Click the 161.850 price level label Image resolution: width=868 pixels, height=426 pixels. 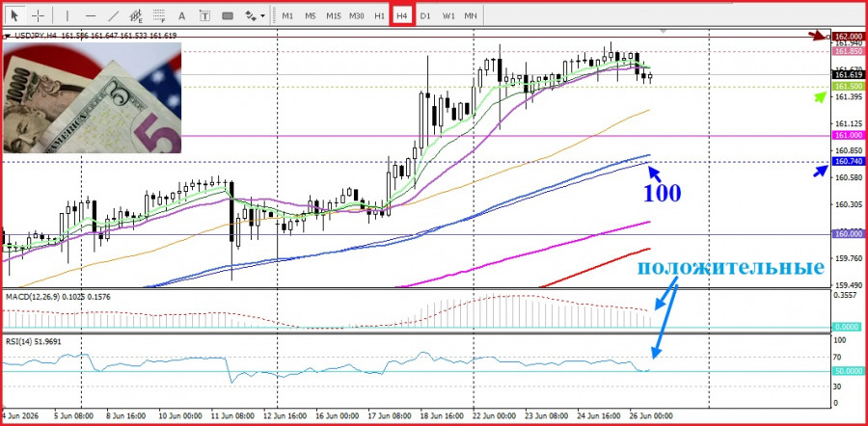[848, 51]
